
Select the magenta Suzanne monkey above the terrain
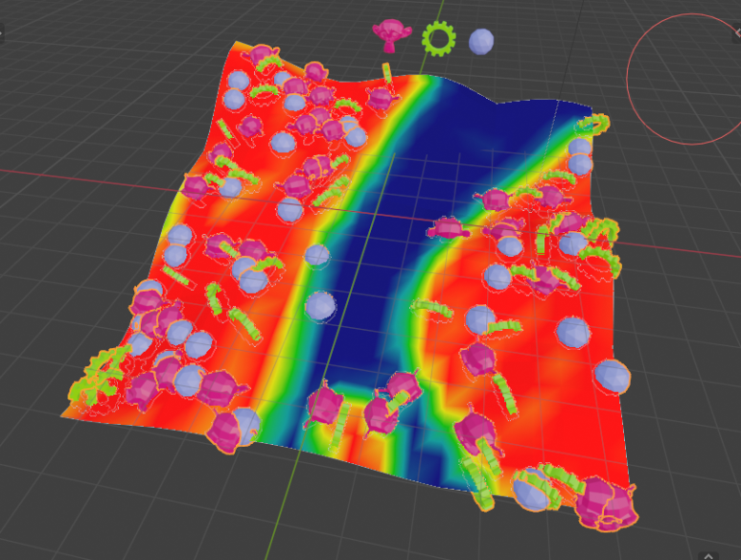coord(392,35)
